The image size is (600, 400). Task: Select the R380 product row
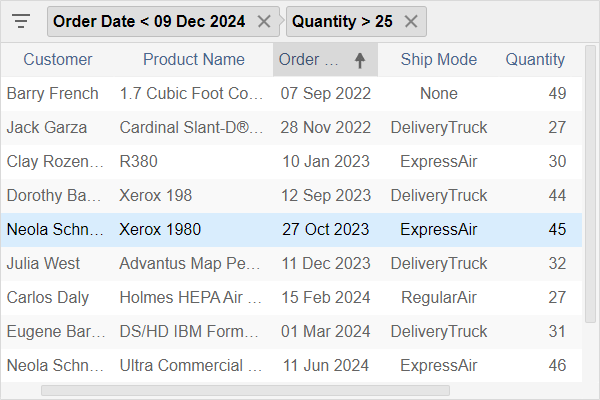point(292,162)
